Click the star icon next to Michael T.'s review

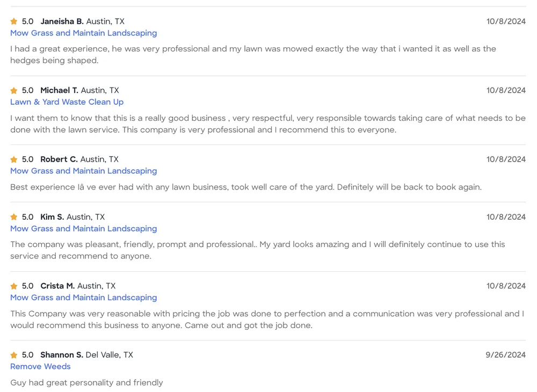(14, 91)
